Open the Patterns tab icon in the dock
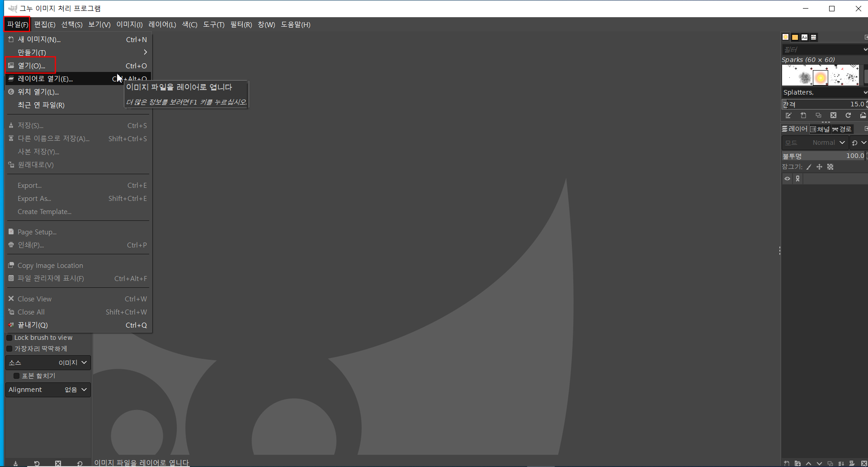The width and height of the screenshot is (868, 467). (795, 37)
